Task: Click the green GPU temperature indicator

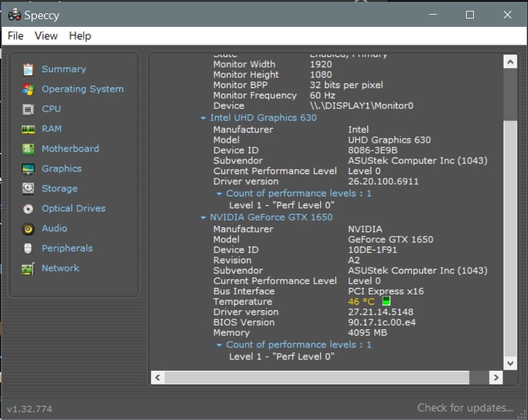Action: (x=386, y=301)
